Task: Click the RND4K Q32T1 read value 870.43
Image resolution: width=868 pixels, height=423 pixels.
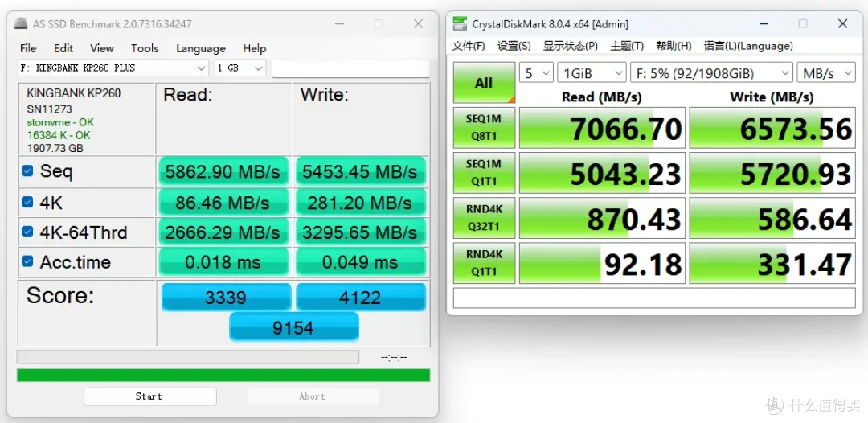Action: pyautogui.click(x=602, y=218)
